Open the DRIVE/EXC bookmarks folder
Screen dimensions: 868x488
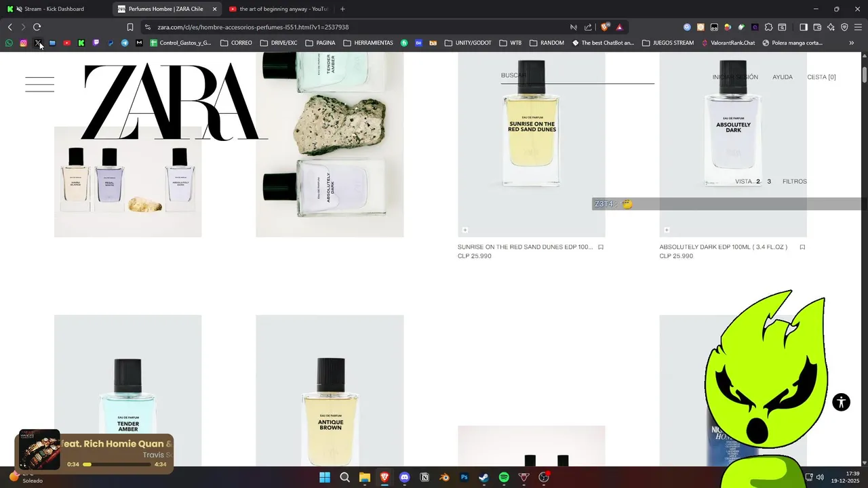(x=279, y=43)
